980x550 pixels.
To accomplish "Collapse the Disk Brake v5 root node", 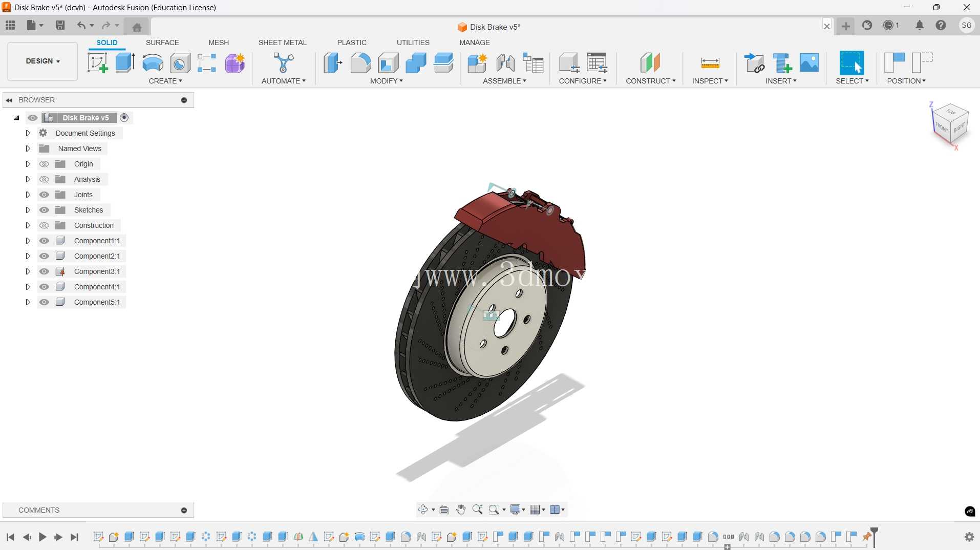I will pos(17,118).
